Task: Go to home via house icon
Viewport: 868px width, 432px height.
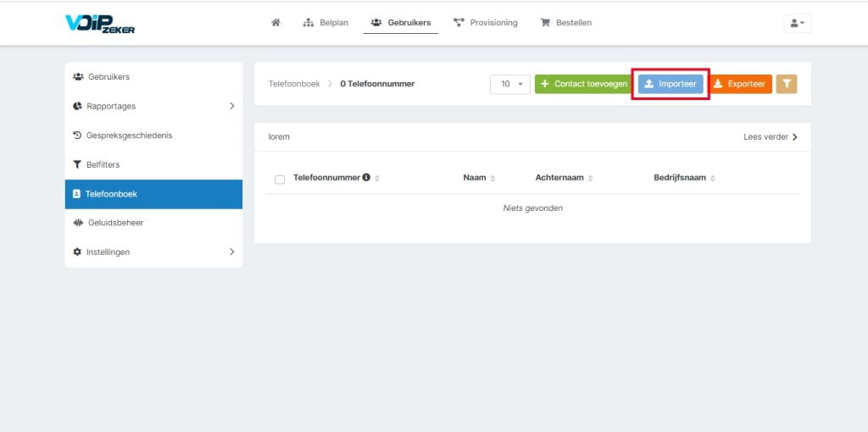Action: [x=275, y=23]
